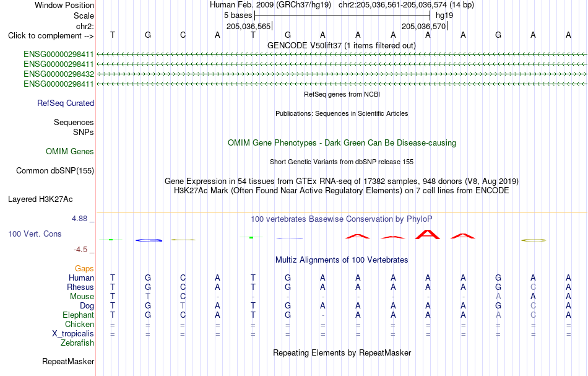Viewport: 588px width, 376px height.
Task: Click the 205,036,565 coordinate marker
Action: [249, 26]
